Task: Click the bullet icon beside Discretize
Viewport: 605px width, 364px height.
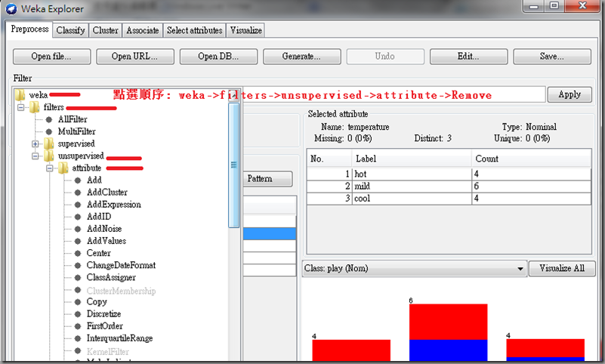Action: (78, 314)
